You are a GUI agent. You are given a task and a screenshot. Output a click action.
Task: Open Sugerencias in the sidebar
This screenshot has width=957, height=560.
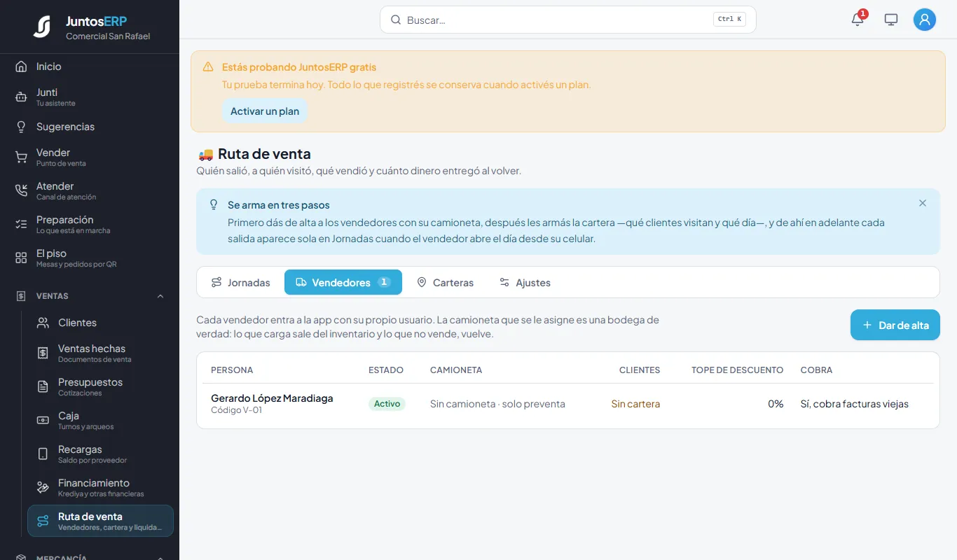click(x=90, y=127)
